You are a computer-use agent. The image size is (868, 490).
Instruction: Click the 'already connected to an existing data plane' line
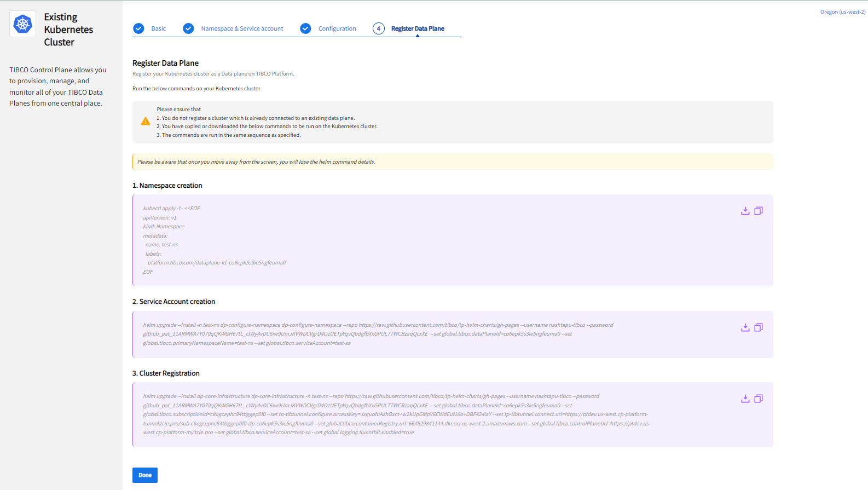pos(256,118)
